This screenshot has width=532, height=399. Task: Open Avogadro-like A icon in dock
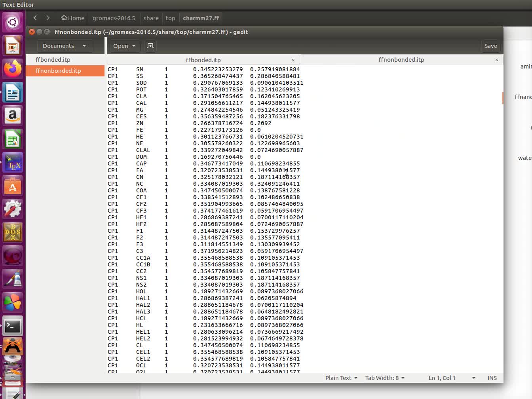[13, 347]
